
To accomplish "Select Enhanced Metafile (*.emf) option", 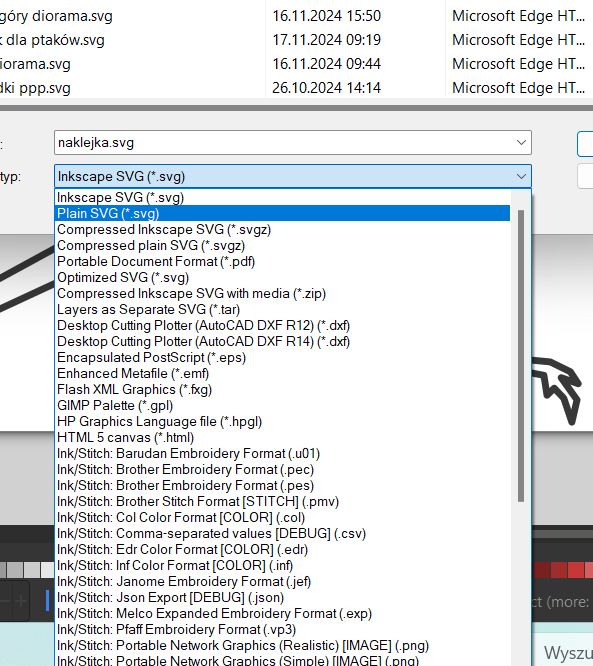I will [282, 374].
